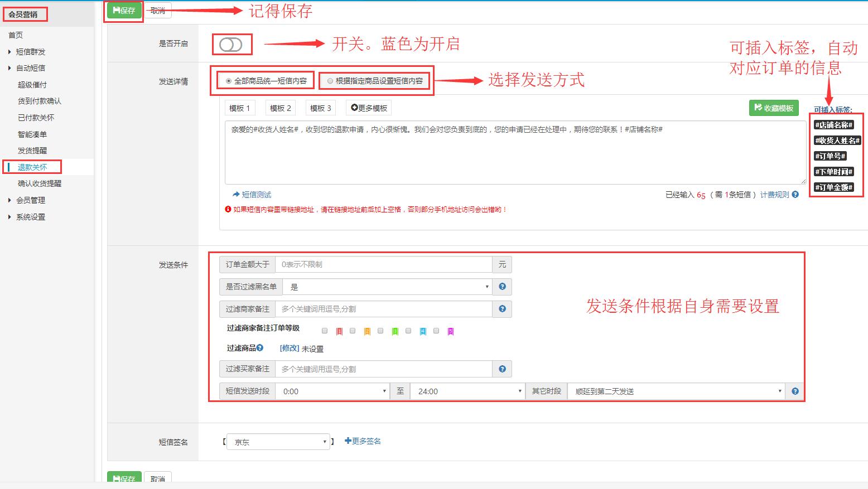Click the help icon next to 计费规则

[795, 195]
